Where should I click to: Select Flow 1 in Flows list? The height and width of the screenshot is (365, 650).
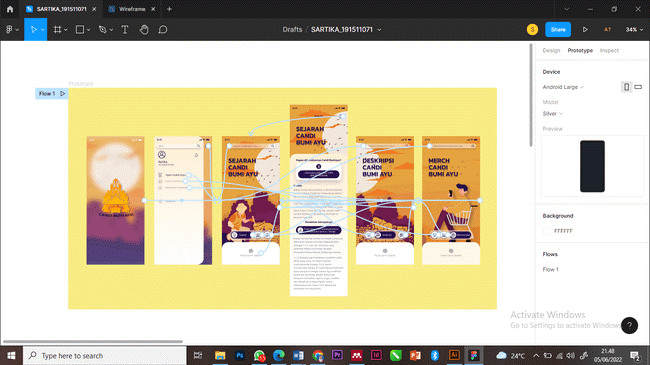[551, 270]
